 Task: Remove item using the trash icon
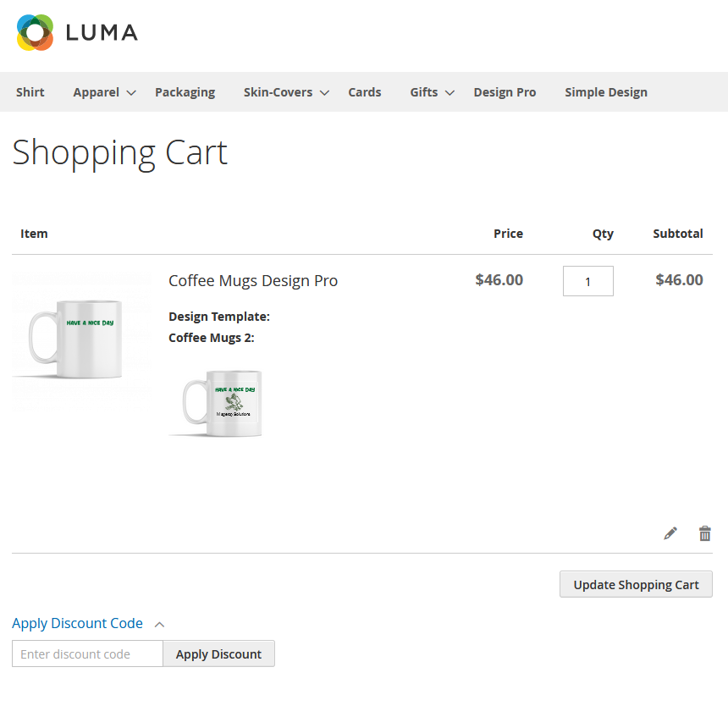click(704, 533)
